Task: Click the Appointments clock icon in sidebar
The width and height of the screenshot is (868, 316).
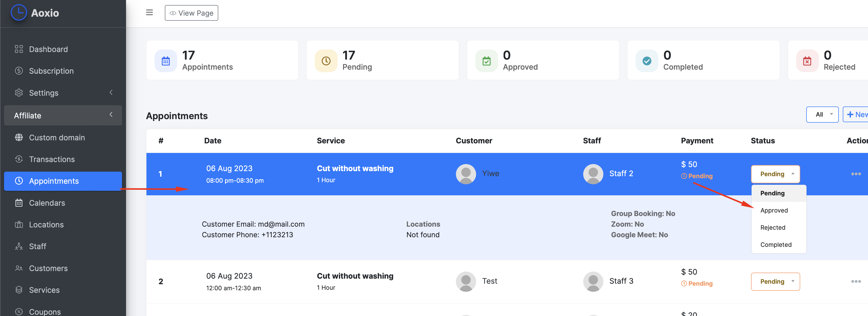Action: click(x=19, y=181)
